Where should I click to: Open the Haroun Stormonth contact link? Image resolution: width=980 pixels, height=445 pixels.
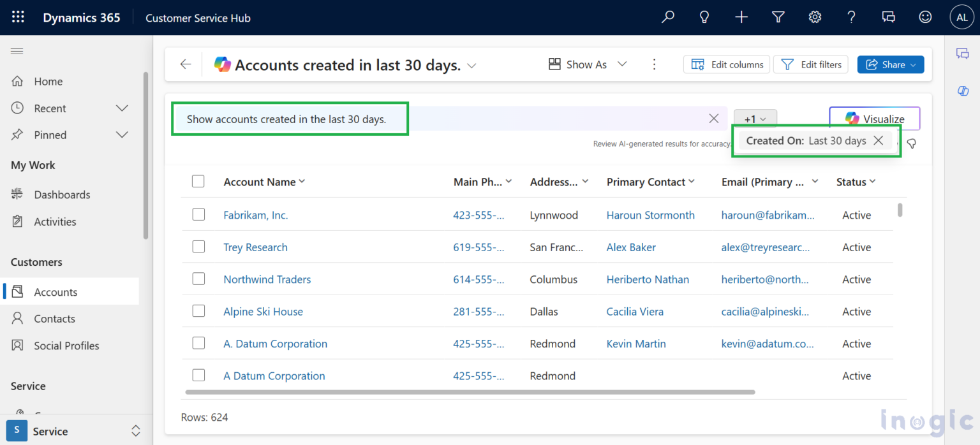click(650, 215)
